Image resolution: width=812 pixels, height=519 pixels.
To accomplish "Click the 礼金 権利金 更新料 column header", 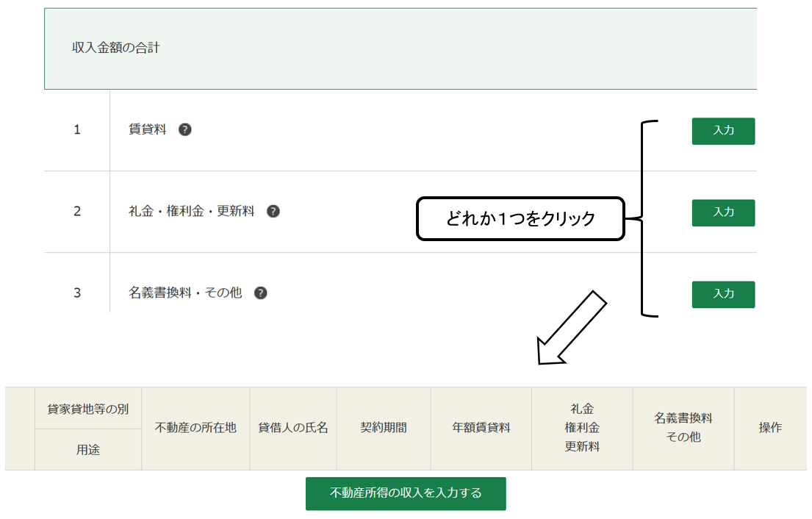I will tap(582, 429).
